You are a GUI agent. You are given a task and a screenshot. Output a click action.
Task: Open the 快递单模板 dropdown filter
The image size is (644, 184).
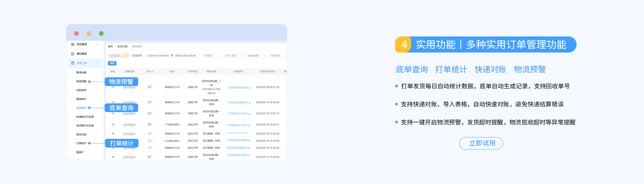(x=257, y=56)
